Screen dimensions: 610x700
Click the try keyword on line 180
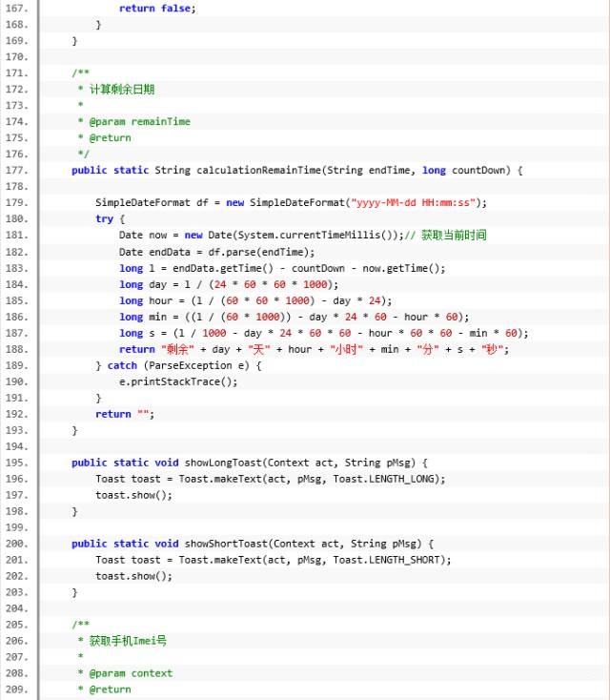coord(104,218)
